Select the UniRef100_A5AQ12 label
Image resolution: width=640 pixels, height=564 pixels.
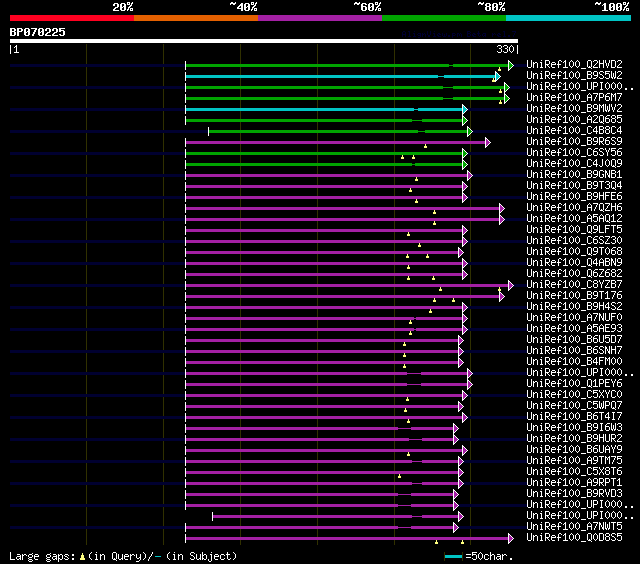tap(574, 219)
